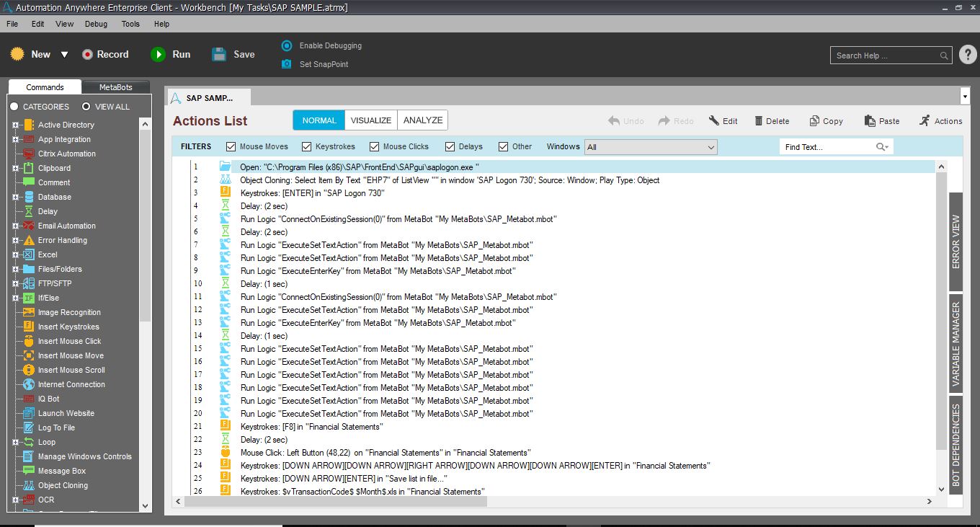Open the Debug menu
This screenshot has height=527, width=980.
[x=96, y=24]
